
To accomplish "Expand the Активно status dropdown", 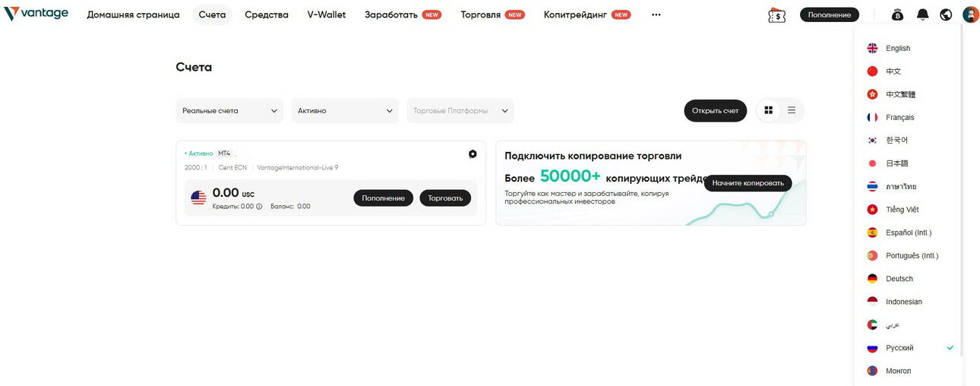I will pyautogui.click(x=345, y=110).
